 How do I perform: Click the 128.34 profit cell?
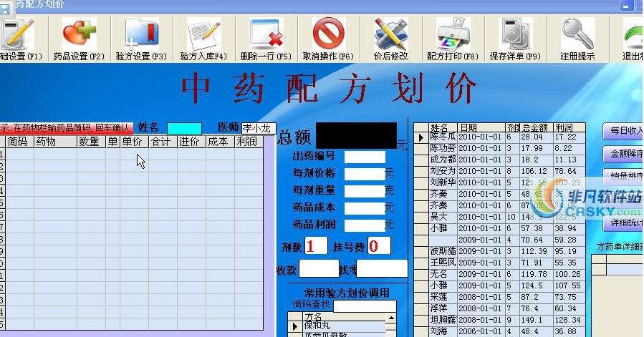(x=569, y=320)
